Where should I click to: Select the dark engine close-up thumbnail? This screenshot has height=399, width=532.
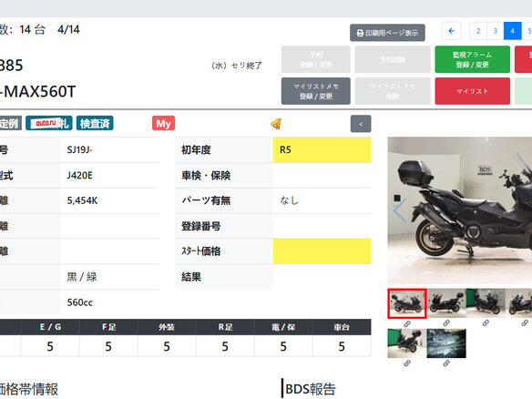click(x=446, y=343)
